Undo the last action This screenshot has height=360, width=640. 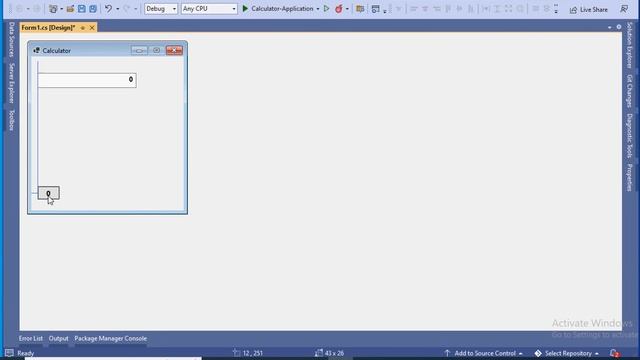[x=108, y=9]
